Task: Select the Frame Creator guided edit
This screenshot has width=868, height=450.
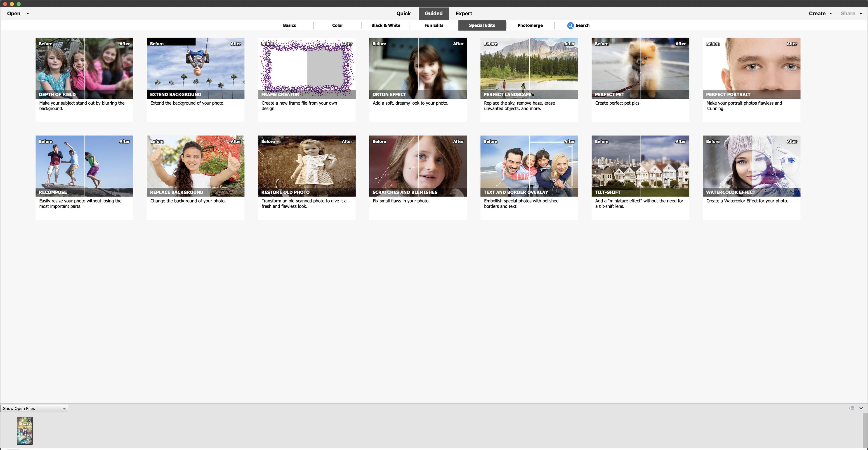Action: (x=307, y=68)
